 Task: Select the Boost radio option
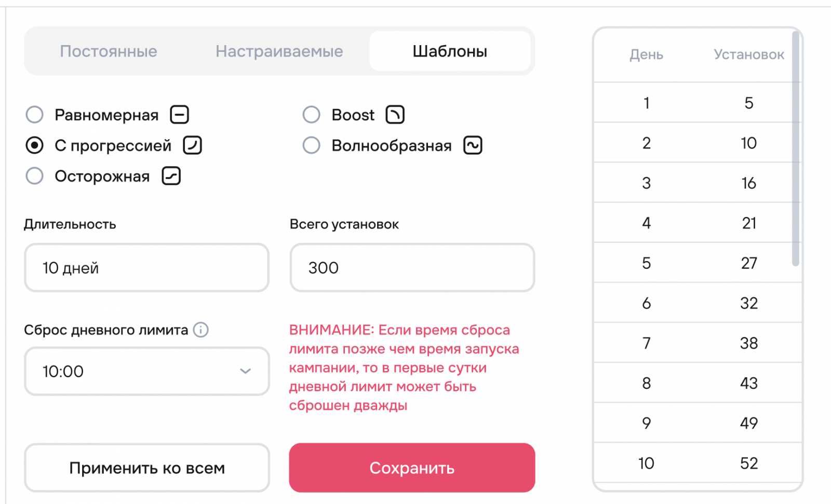[x=312, y=115]
